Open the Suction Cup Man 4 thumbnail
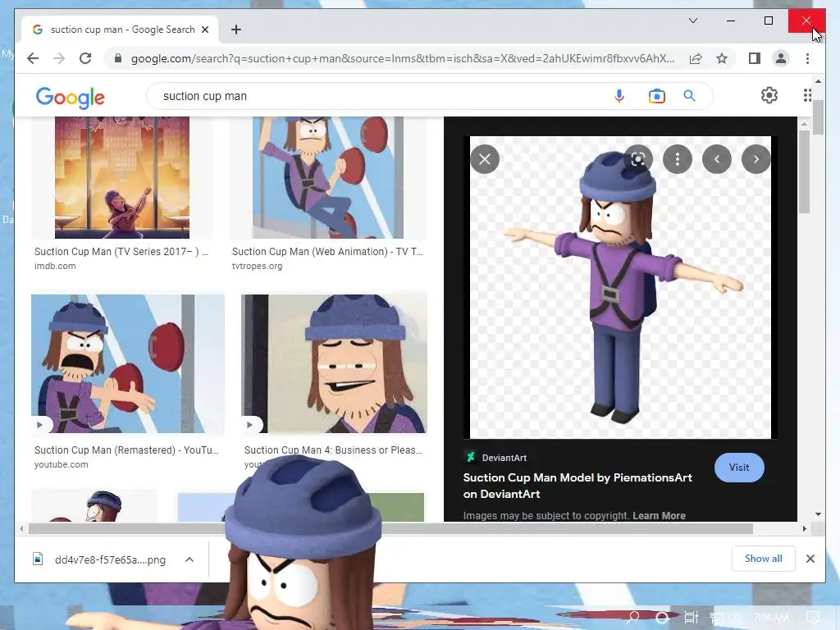 [335, 363]
